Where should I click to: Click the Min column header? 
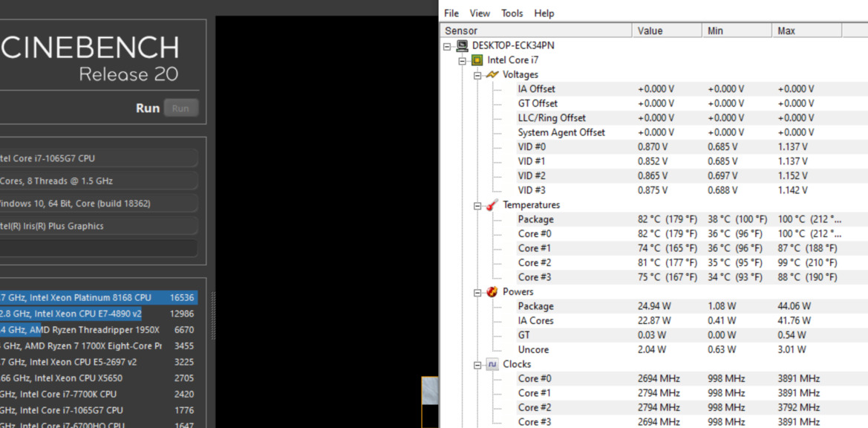(x=737, y=31)
